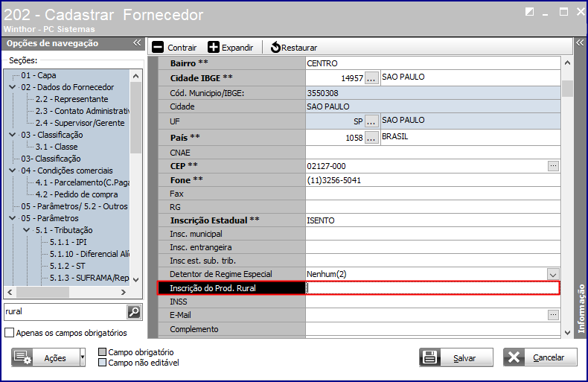Collapse the 02 - Dados do Fornecedor node
Viewport: 588px width, 382px height.
[13, 87]
